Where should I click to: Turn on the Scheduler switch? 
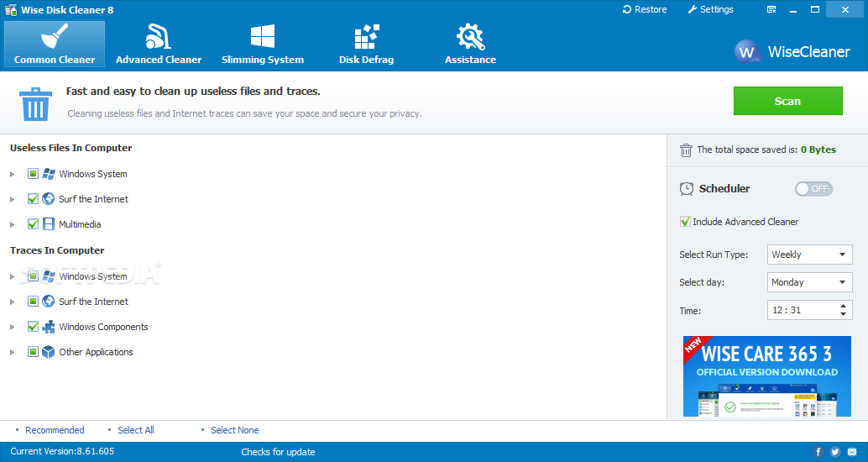tap(813, 189)
